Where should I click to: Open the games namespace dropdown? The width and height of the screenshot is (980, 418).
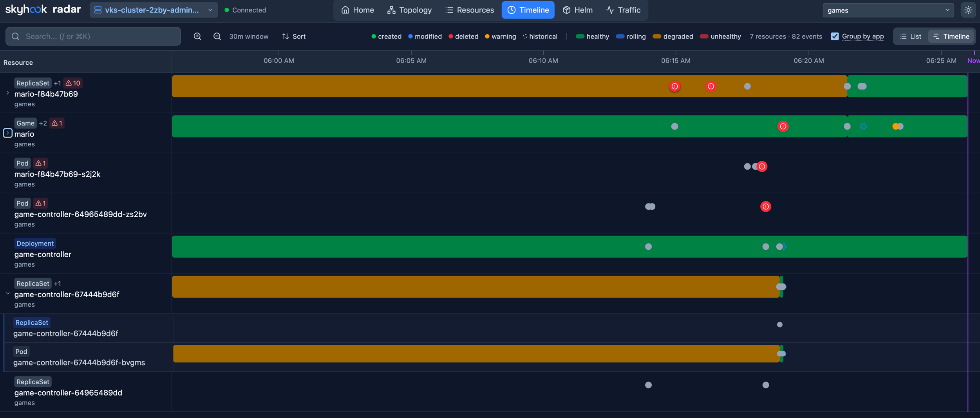[x=888, y=10]
